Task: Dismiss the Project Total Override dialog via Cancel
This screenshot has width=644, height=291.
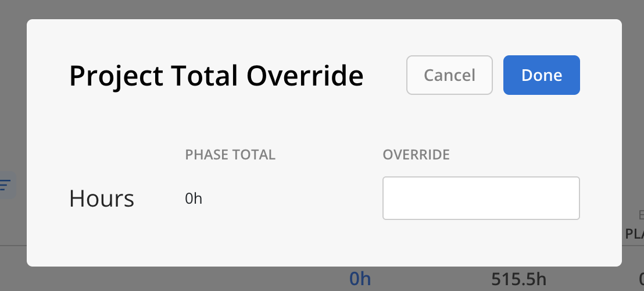Action: coord(449,75)
